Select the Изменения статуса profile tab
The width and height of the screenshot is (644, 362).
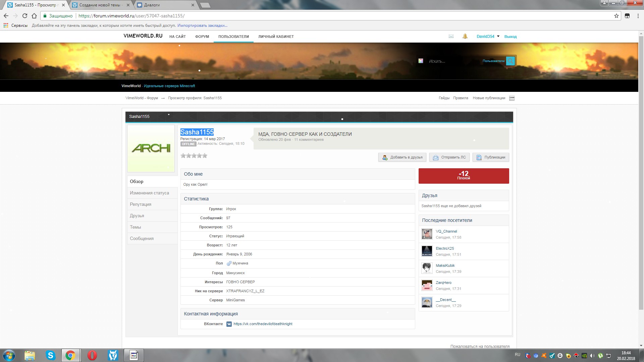152,193
